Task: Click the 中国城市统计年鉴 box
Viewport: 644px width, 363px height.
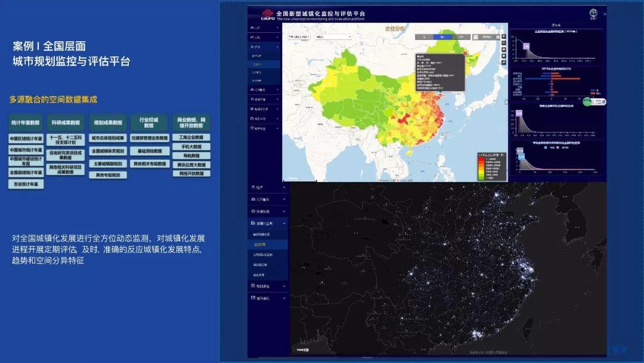Action: click(x=26, y=150)
